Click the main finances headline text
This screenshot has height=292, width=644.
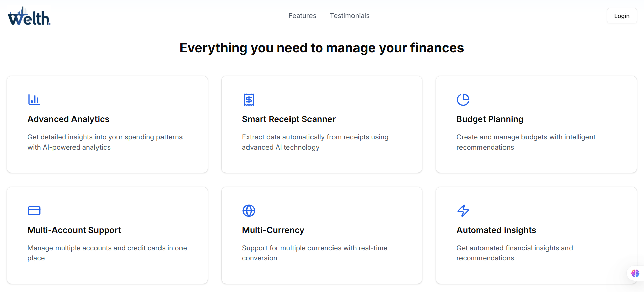321,48
